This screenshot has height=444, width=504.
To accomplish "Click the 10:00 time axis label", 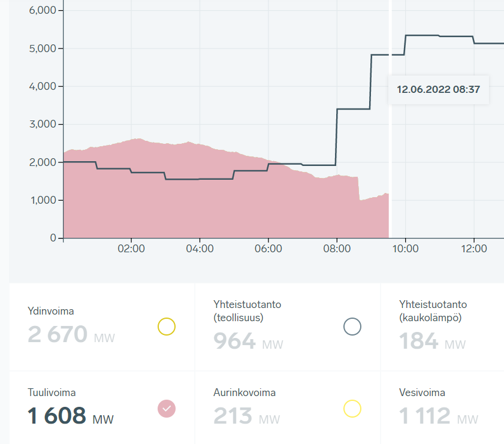I will coord(405,249).
